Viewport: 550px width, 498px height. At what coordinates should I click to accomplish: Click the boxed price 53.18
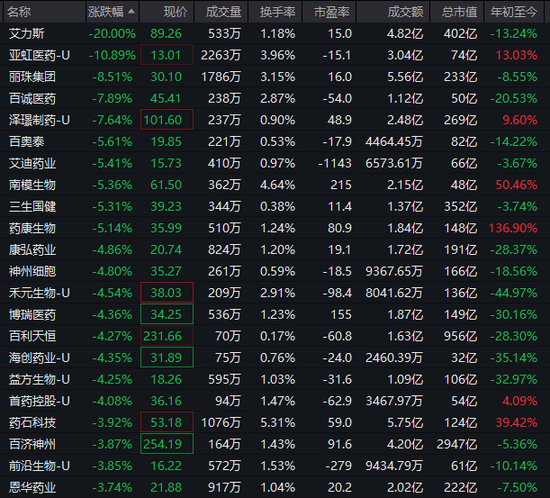click(x=167, y=423)
